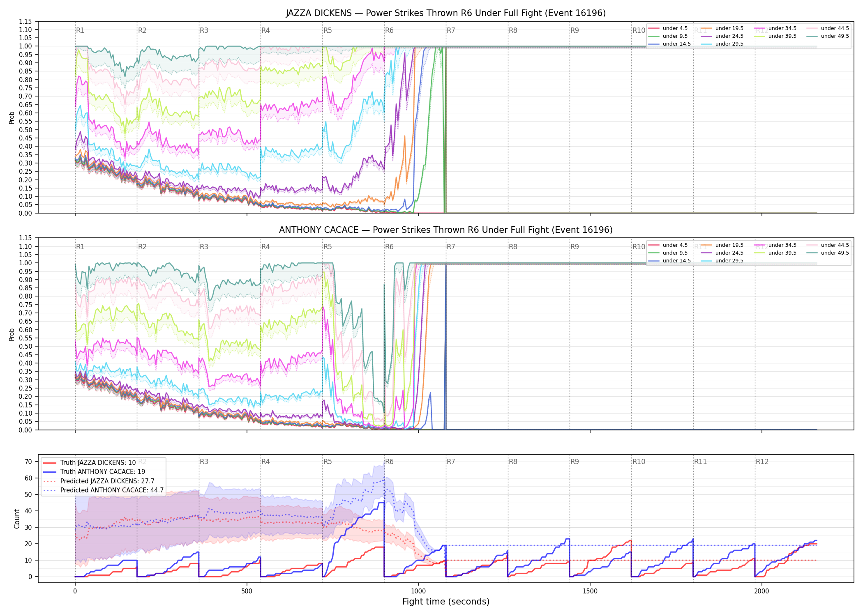Viewport: 863px width, 616px height.
Task: Click the R5 round marker in top chart
Action: pos(328,30)
